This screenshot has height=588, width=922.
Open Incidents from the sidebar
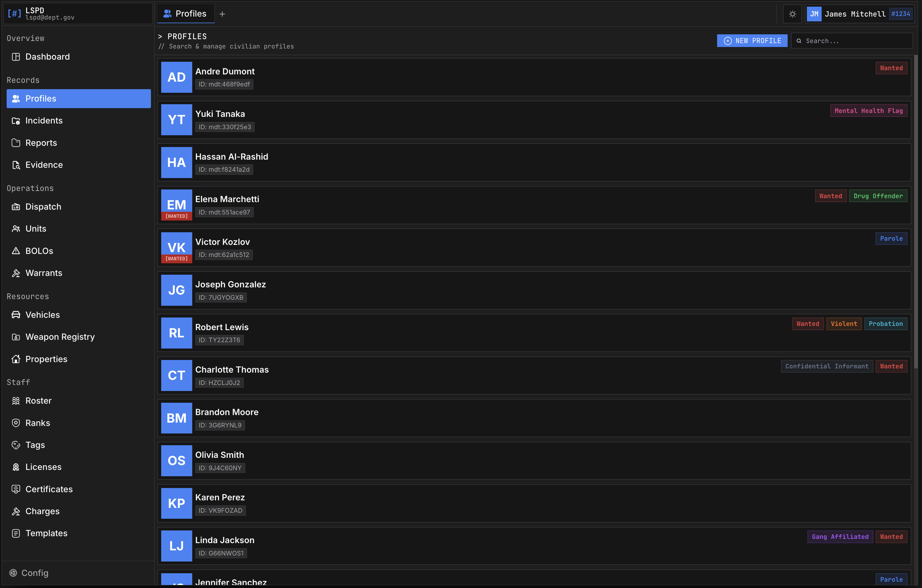(x=44, y=120)
